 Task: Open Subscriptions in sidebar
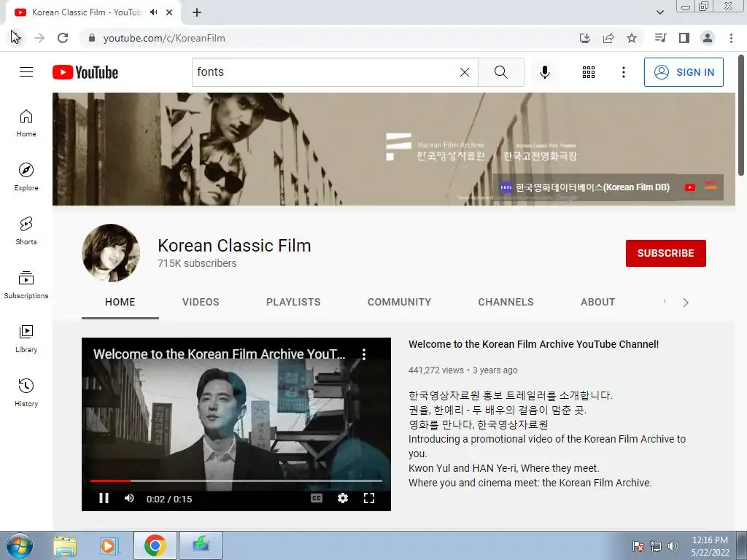[26, 285]
